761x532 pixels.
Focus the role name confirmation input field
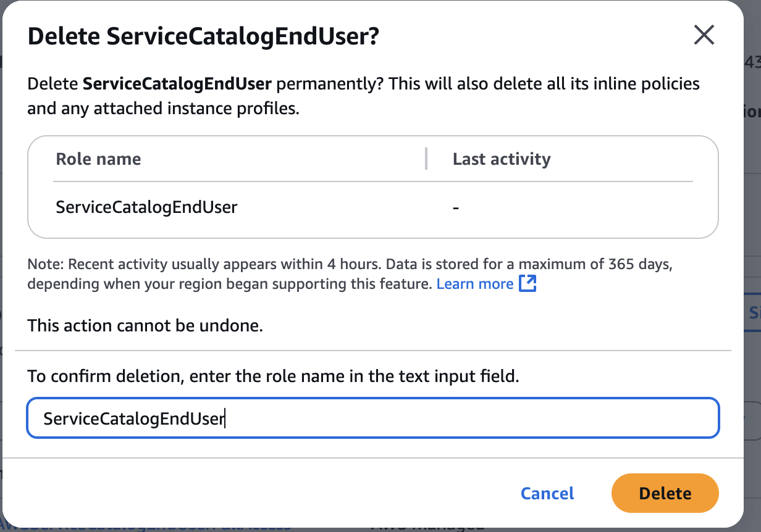(372, 419)
